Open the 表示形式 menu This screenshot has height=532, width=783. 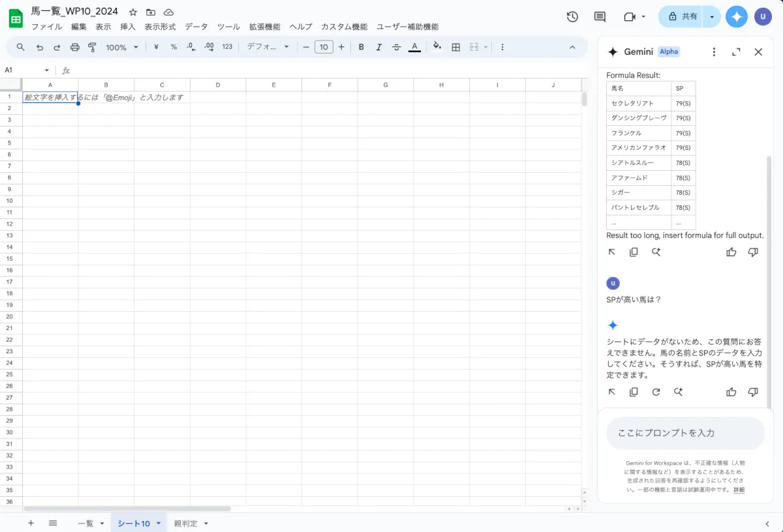pyautogui.click(x=160, y=27)
